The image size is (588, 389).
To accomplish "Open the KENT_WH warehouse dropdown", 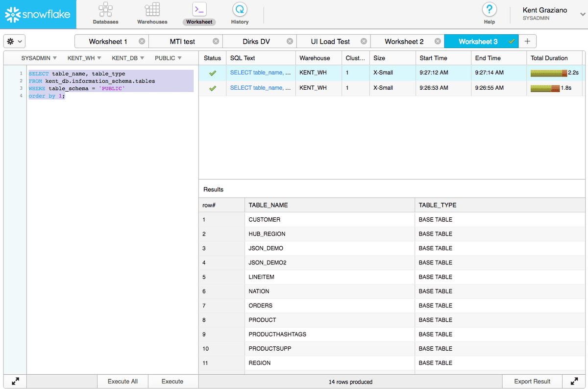I will [x=84, y=58].
